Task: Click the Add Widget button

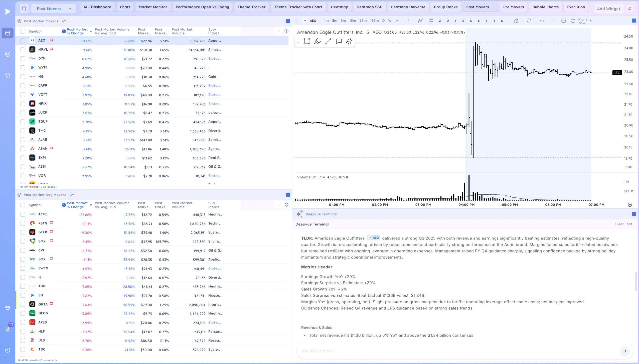Action: 608,9
